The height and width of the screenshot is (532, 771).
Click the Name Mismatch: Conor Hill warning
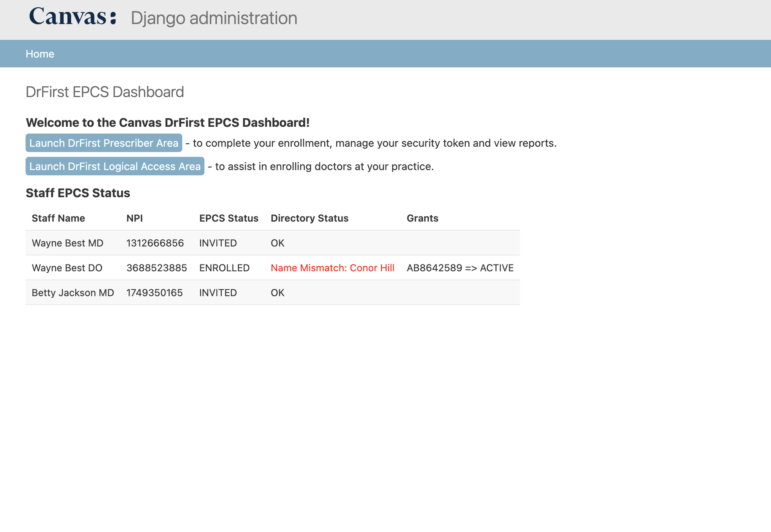332,268
